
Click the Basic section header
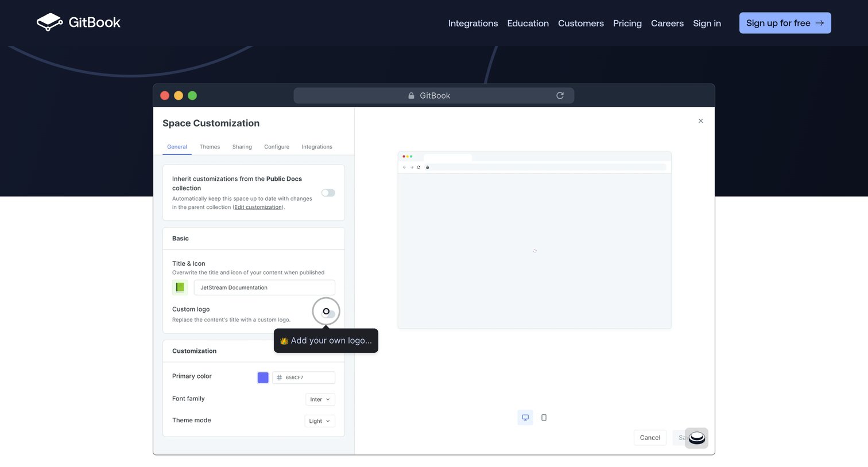coord(180,238)
